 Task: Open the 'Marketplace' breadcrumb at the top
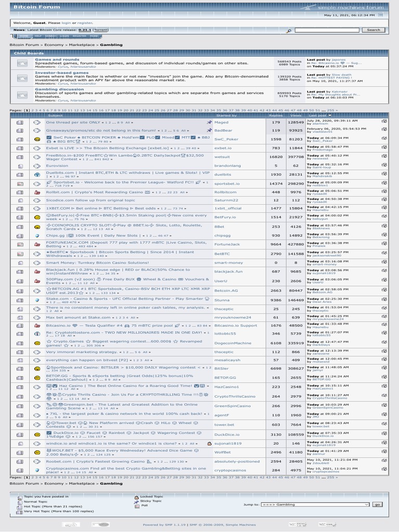click(x=82, y=45)
